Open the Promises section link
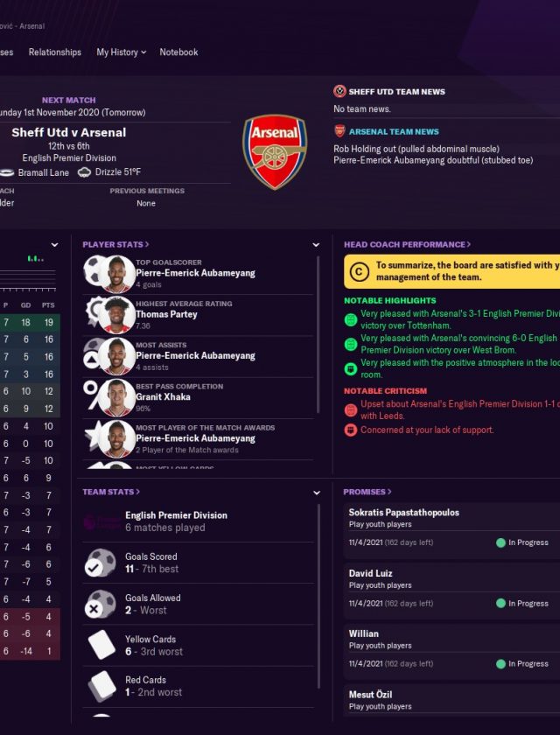 (367, 493)
